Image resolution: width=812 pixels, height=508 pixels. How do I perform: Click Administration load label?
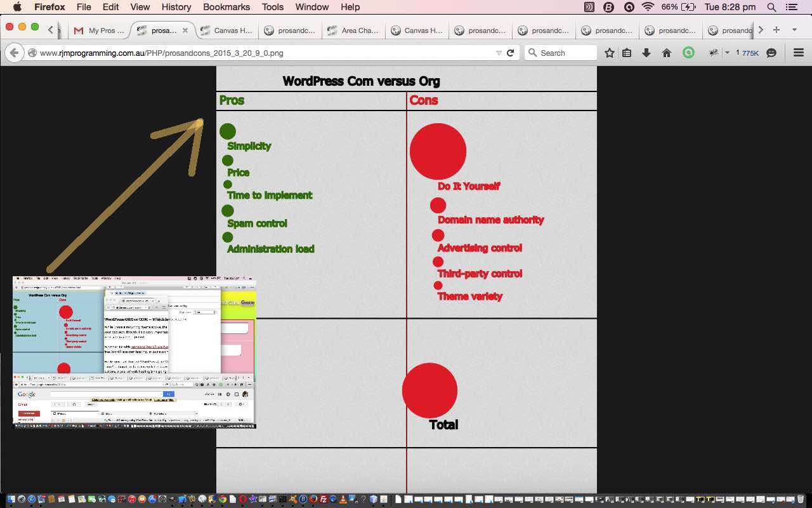coord(271,249)
